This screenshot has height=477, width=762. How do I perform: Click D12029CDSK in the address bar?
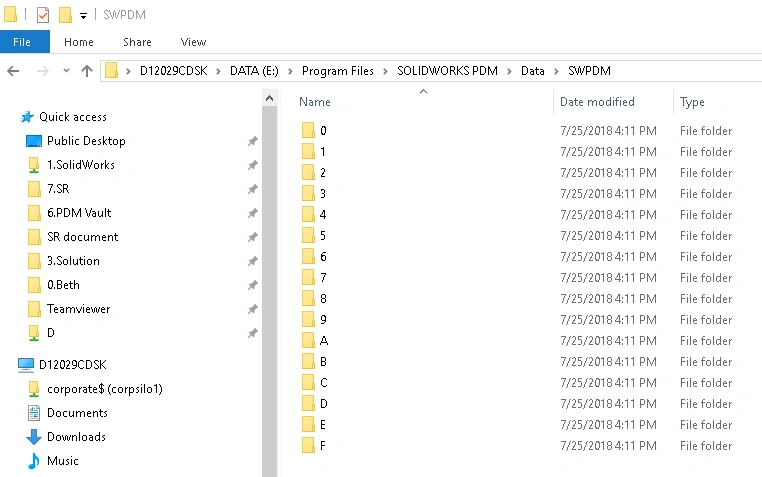(173, 71)
